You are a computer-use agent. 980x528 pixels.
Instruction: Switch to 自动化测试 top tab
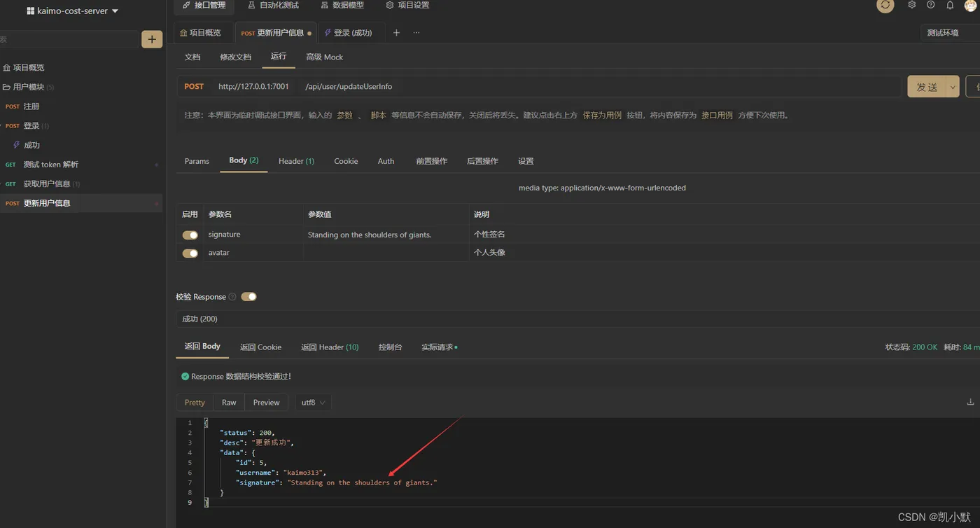point(273,6)
